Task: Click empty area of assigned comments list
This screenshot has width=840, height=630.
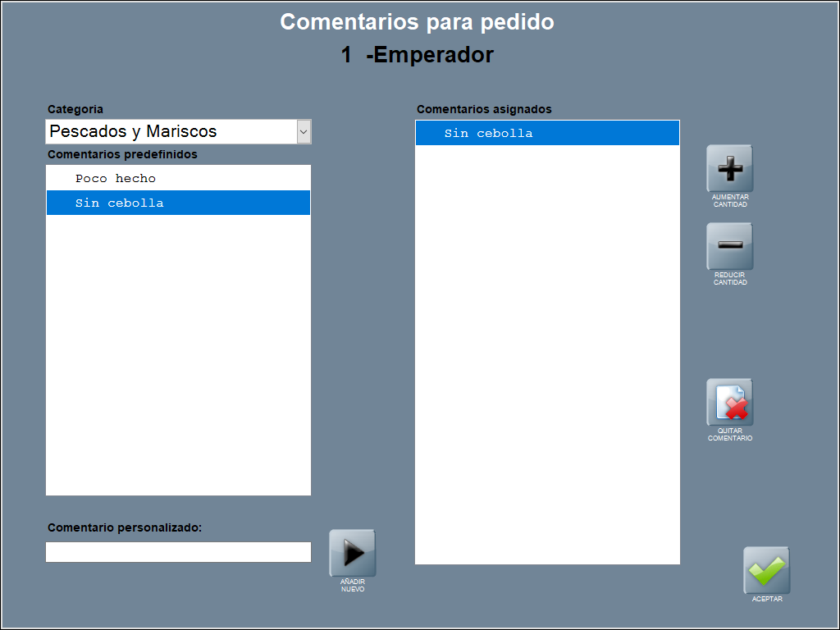Action: (x=547, y=353)
